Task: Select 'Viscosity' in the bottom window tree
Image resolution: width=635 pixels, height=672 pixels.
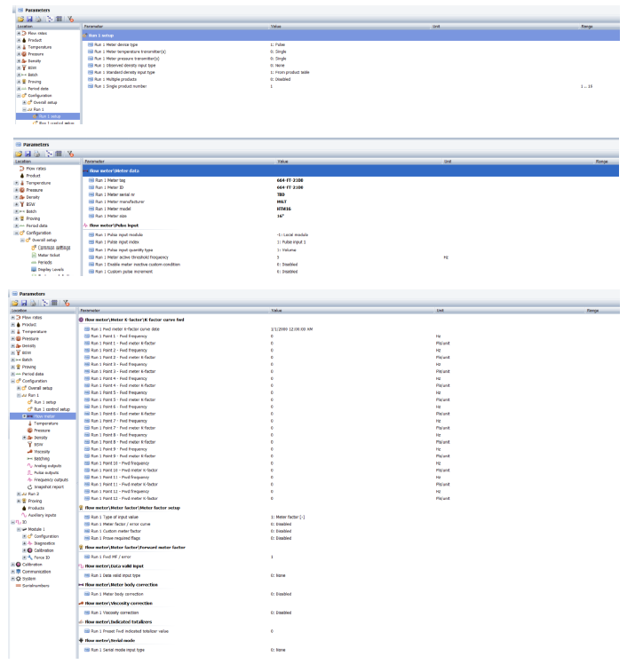Action: pos(42,452)
